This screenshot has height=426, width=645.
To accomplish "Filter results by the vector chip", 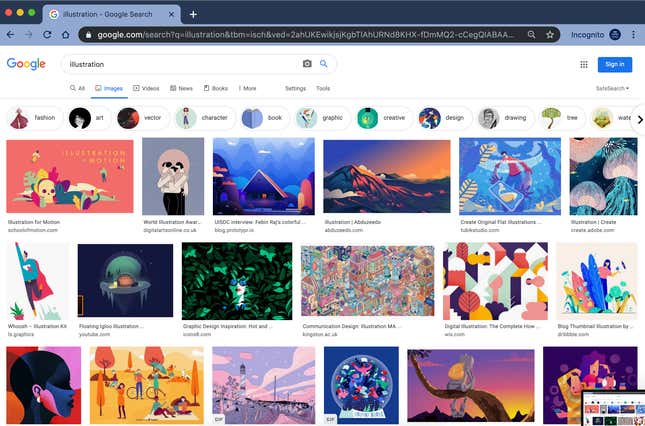I will click(x=142, y=118).
